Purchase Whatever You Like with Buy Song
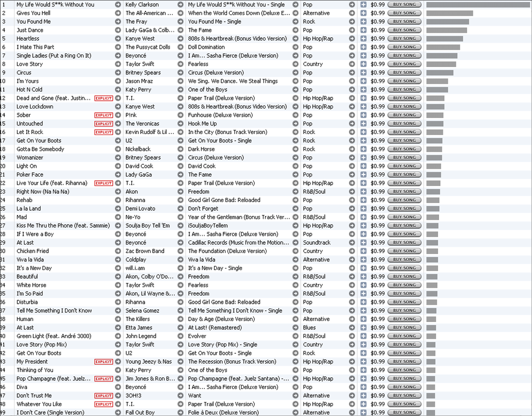532x416 pixels. click(x=404, y=404)
